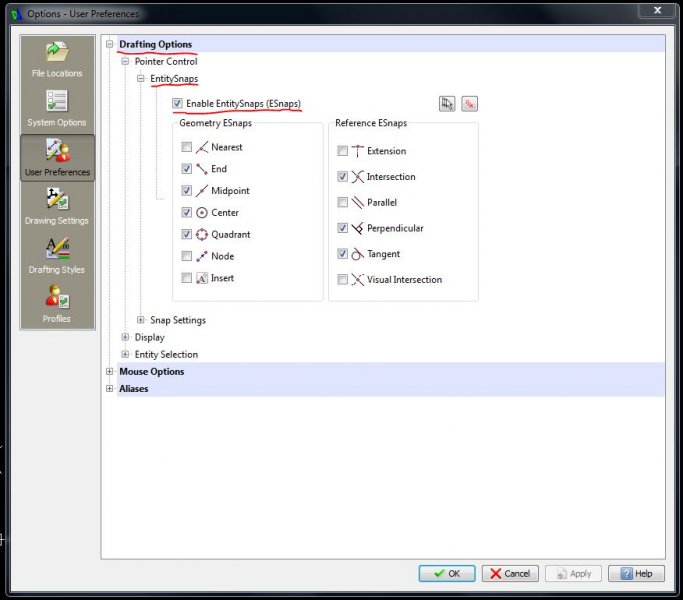Uncheck the Quadrant ESnap checkbox

186,234
